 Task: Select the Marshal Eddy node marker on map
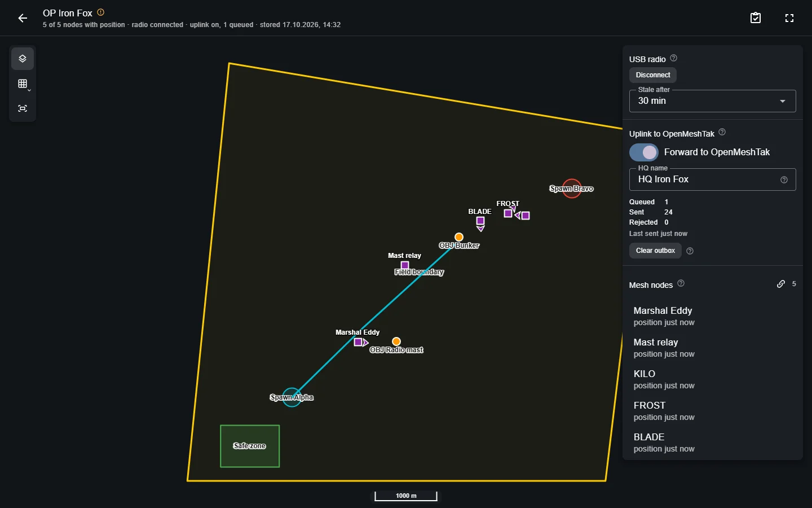[x=358, y=342]
